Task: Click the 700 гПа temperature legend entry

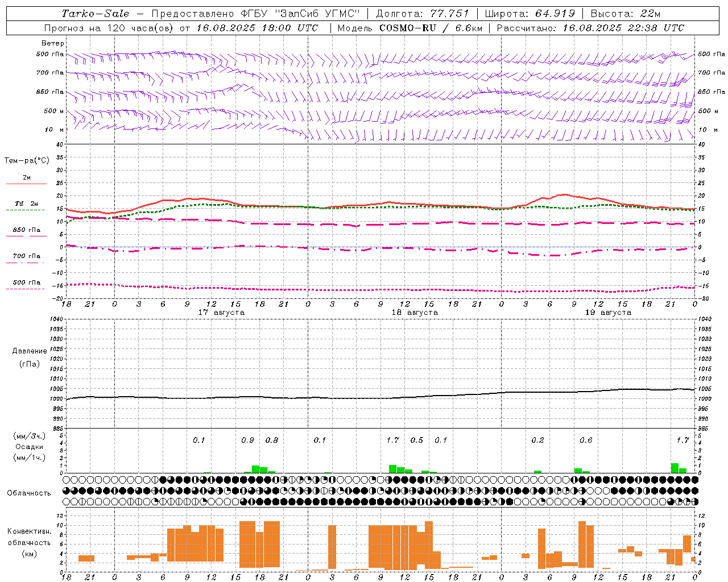Action: click(26, 256)
